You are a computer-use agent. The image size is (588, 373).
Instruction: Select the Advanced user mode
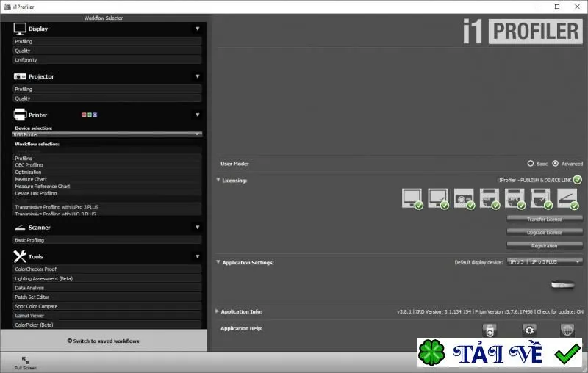(556, 164)
